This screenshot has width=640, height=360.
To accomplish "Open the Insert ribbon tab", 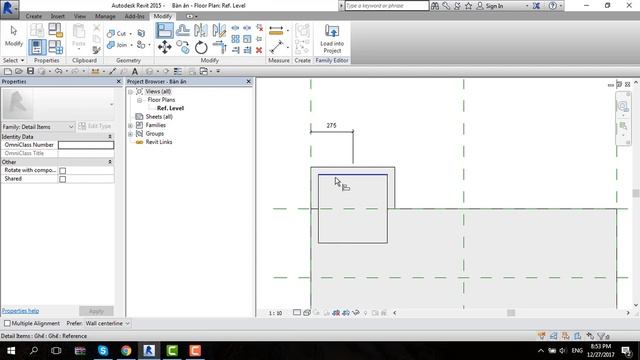I will (x=58, y=16).
